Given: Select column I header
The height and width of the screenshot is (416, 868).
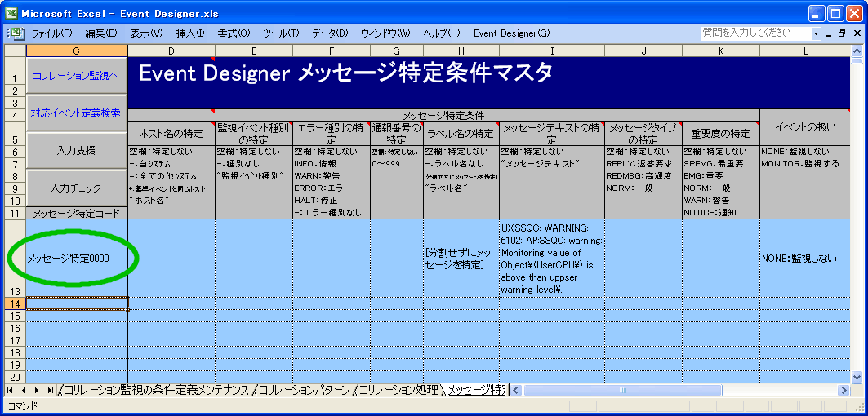Looking at the screenshot, I should (552, 51).
